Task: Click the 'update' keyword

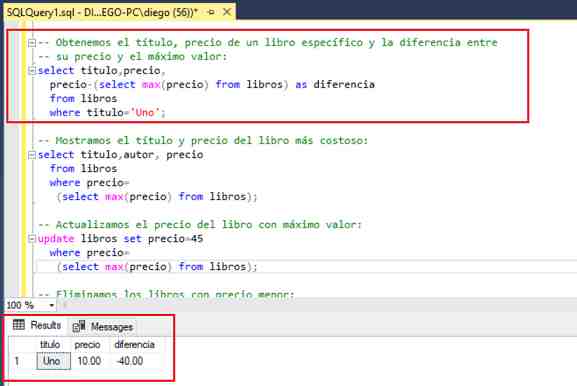Action: click(56, 239)
